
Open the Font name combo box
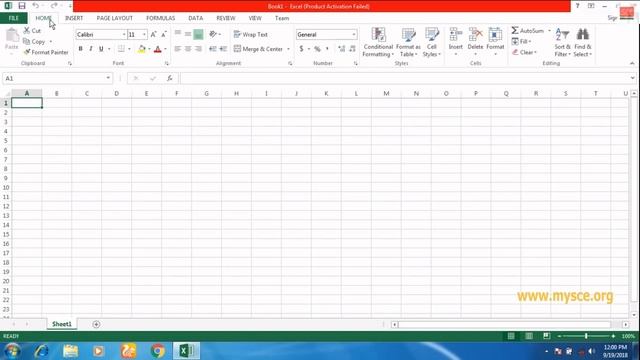coord(101,35)
